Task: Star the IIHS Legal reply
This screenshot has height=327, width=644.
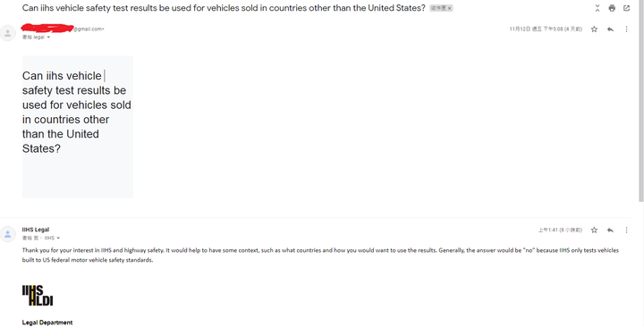Action: tap(594, 231)
